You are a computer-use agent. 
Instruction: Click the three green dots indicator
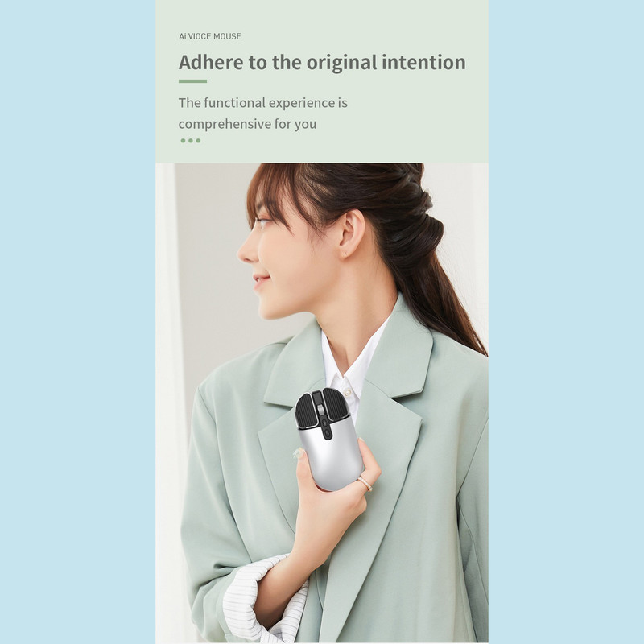pos(191,140)
